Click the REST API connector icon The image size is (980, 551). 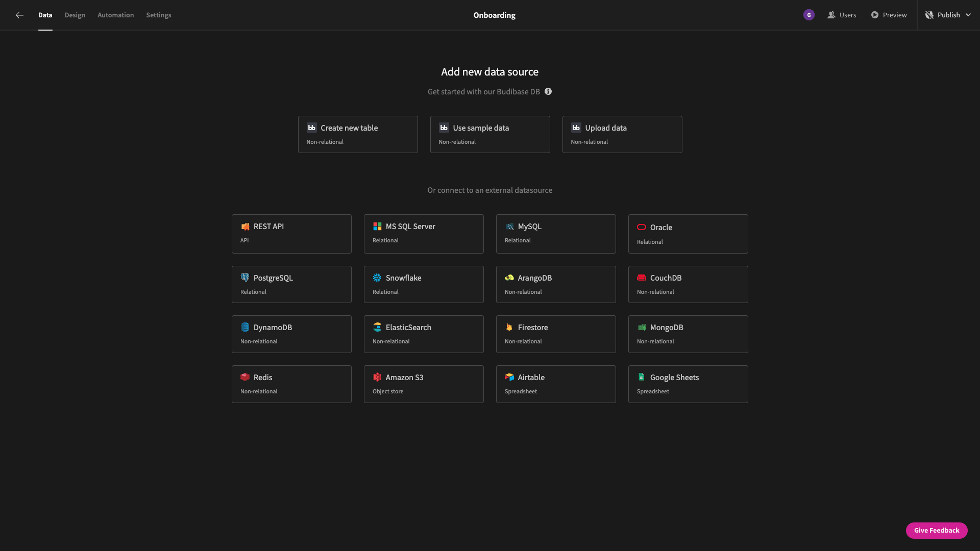(x=245, y=226)
